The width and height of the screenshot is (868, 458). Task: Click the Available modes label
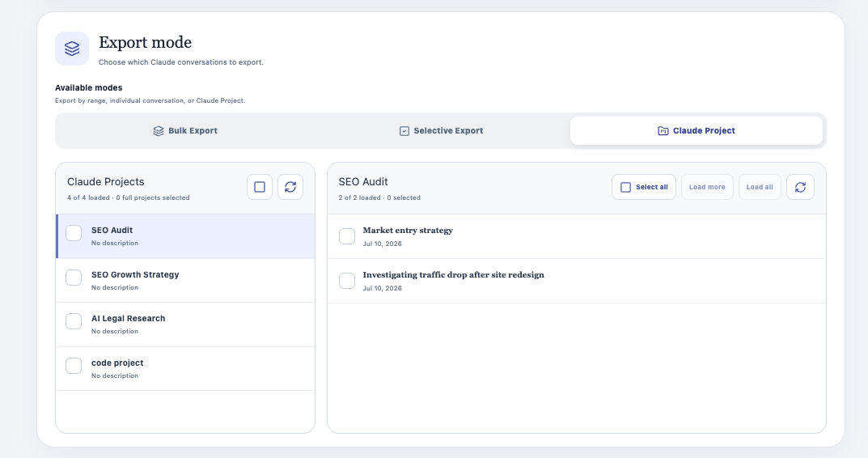click(88, 87)
